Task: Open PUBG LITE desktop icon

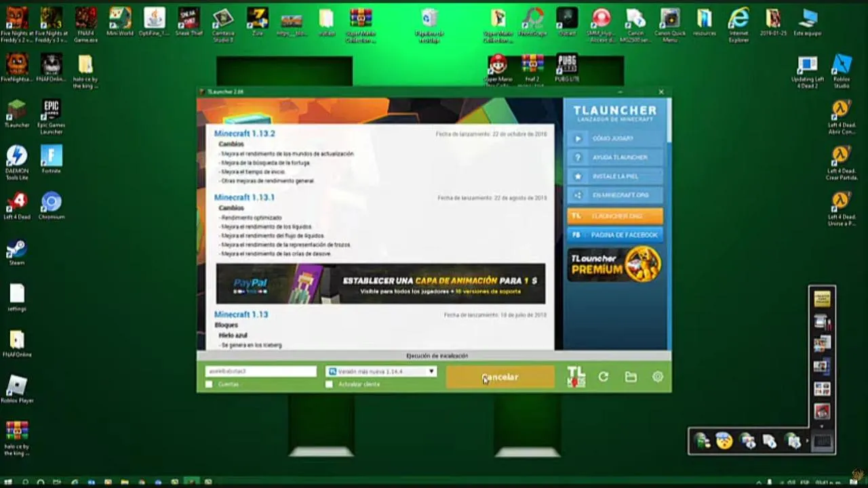Action: [566, 65]
